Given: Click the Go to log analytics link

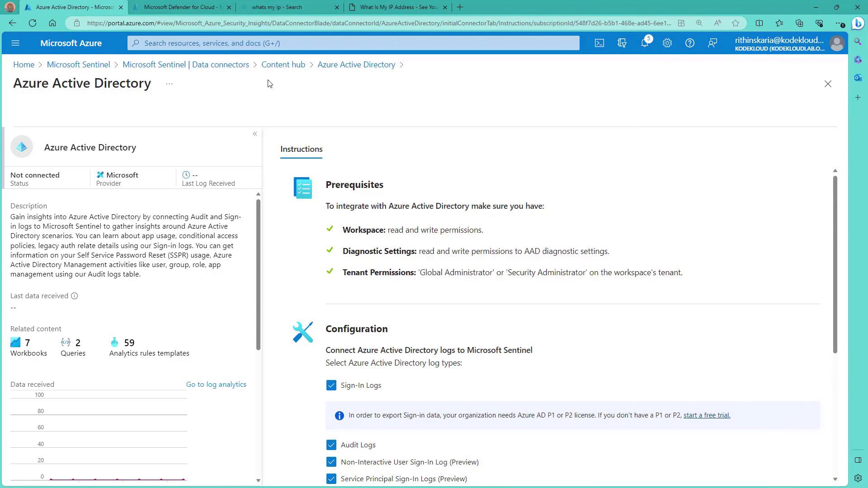Looking at the screenshot, I should coord(216,385).
